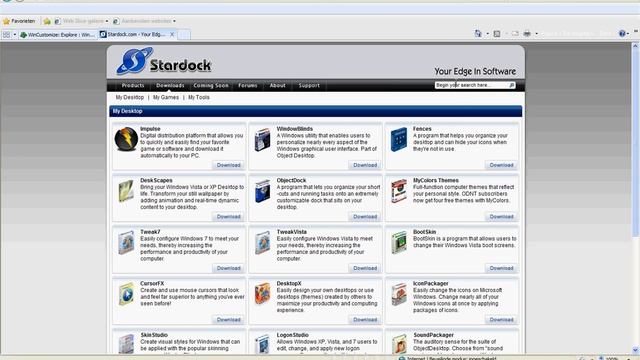
Task: Expand the Aanbevolen websites dropdown arrow
Action: coord(174,21)
